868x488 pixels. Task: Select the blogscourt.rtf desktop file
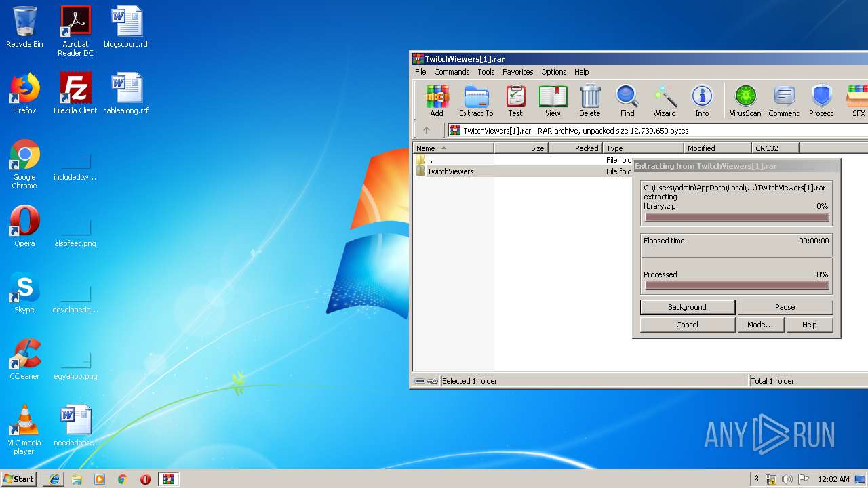(x=126, y=27)
